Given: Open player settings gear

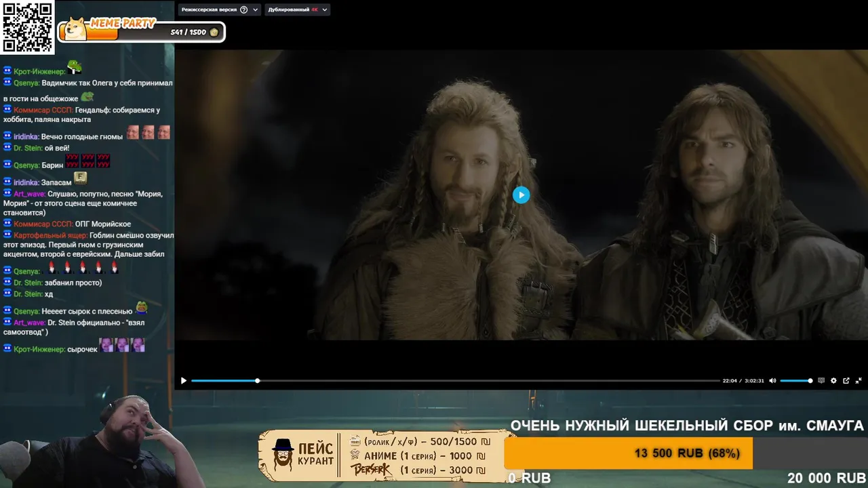Looking at the screenshot, I should point(833,381).
